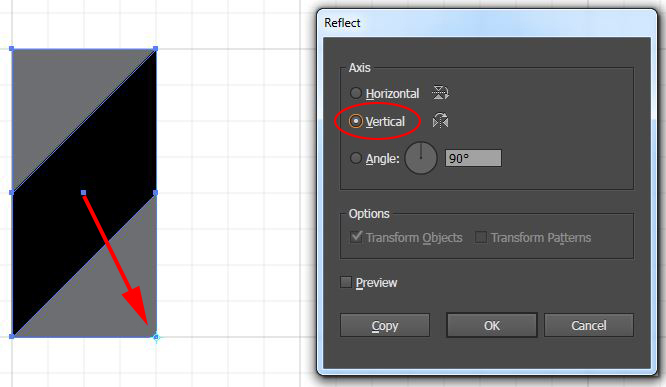Enable the Transform Patterns checkbox
666x387 pixels.
pyautogui.click(x=481, y=237)
